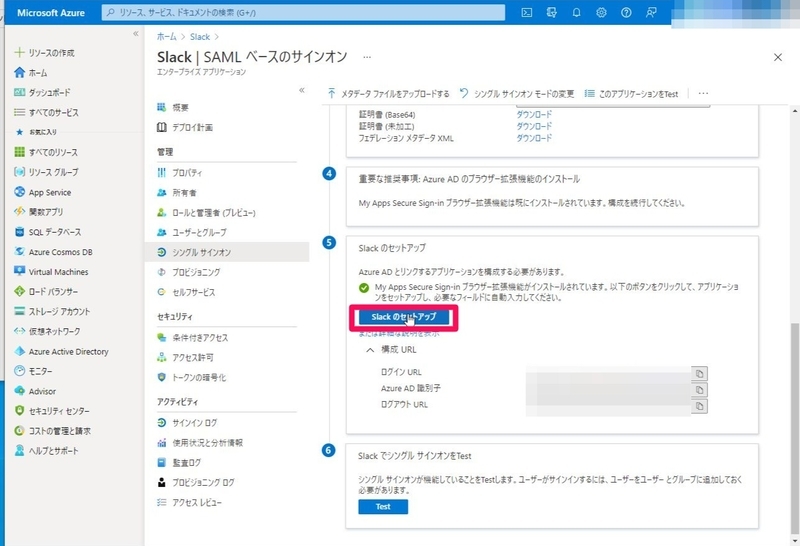
Task: Open the settings gear in Azure header
Action: pyautogui.click(x=602, y=13)
